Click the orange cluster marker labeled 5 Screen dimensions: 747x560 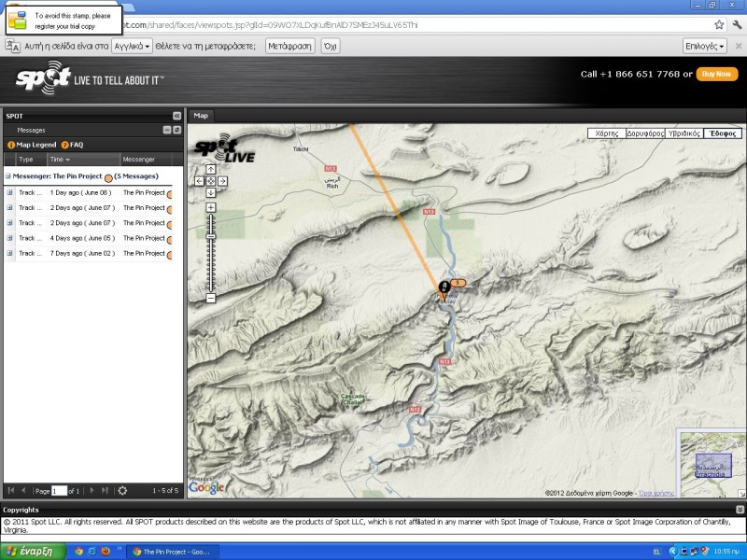[x=458, y=283]
